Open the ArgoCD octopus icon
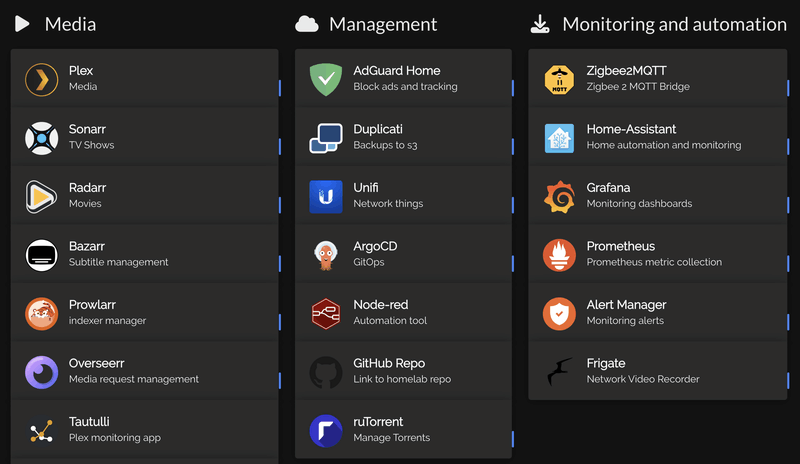800x464 pixels. [x=326, y=255]
